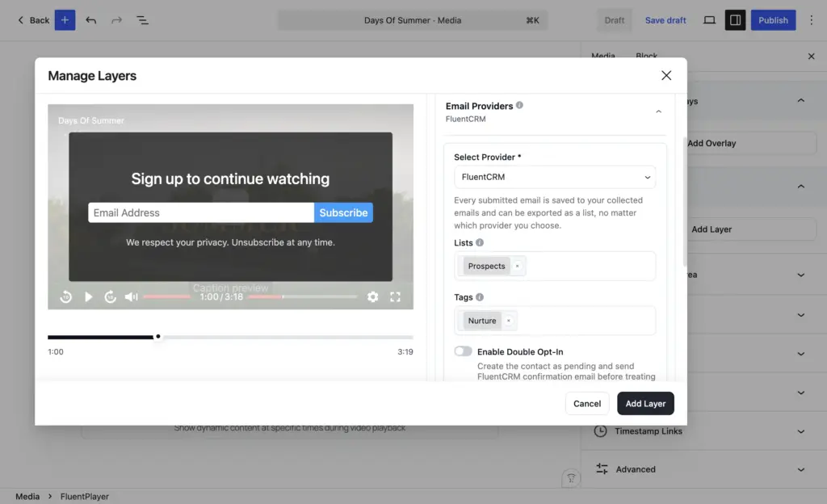Close the editor settings sidebar
Screen dimensions: 827x504
(811, 57)
